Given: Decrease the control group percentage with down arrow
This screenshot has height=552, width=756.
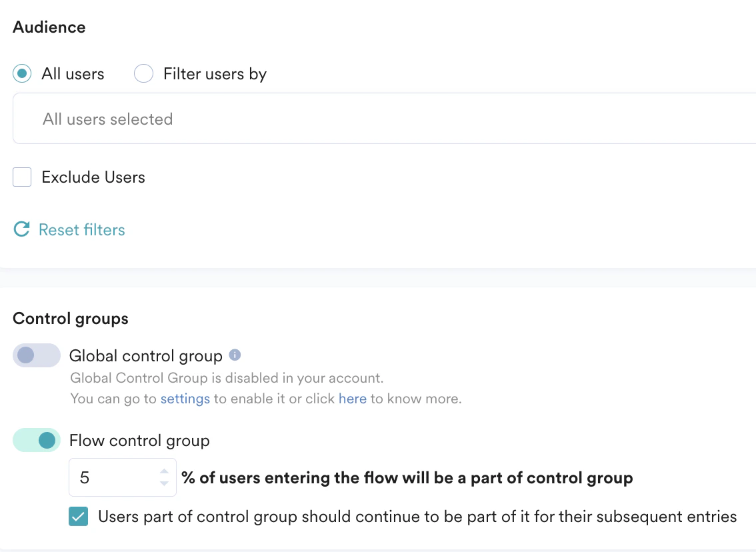Looking at the screenshot, I should click(164, 483).
